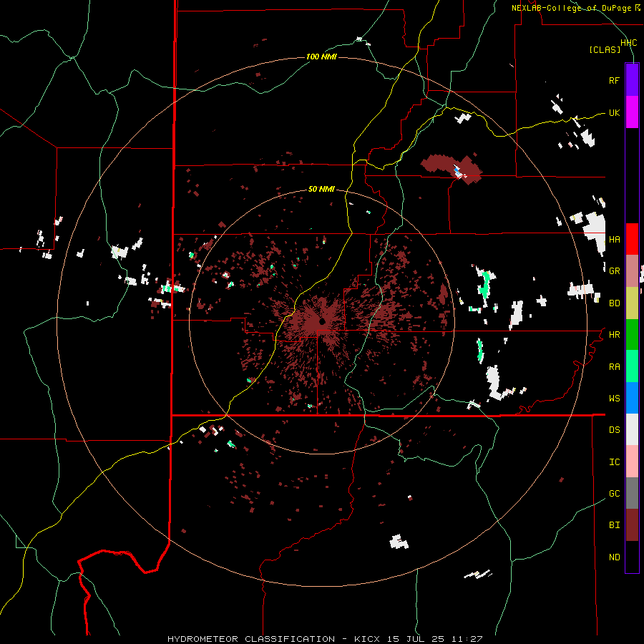Viewport: 644px width, 644px height.
Task: Click the KICX radar site identifier
Action: pyautogui.click(x=367, y=639)
